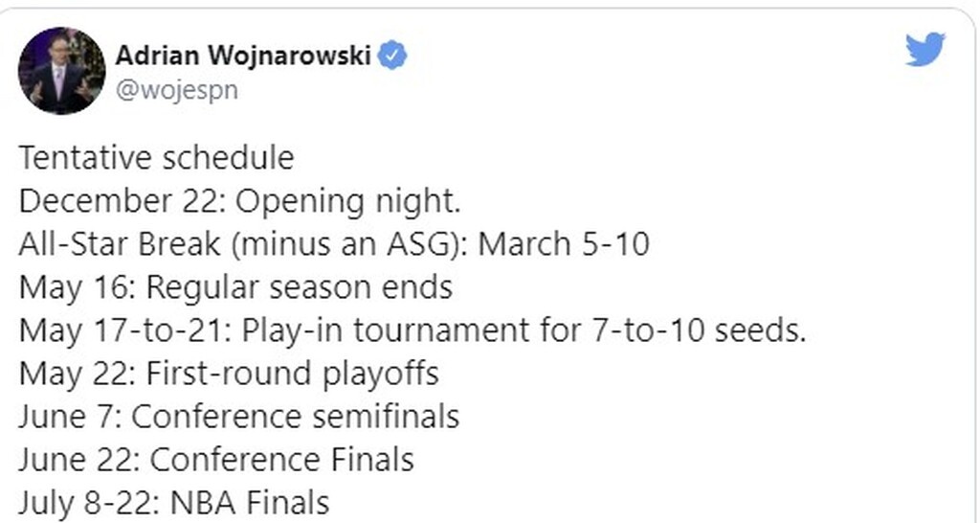Click the "First-round playoffs" text
Image resolution: width=980 pixels, height=523 pixels.
(292, 374)
